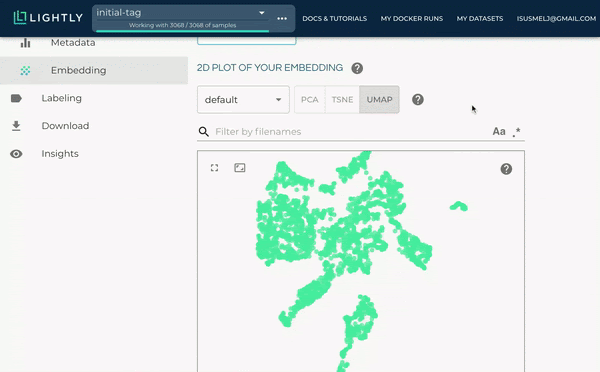The height and width of the screenshot is (372, 600).
Task: Switch projection to PCA
Action: (x=310, y=100)
